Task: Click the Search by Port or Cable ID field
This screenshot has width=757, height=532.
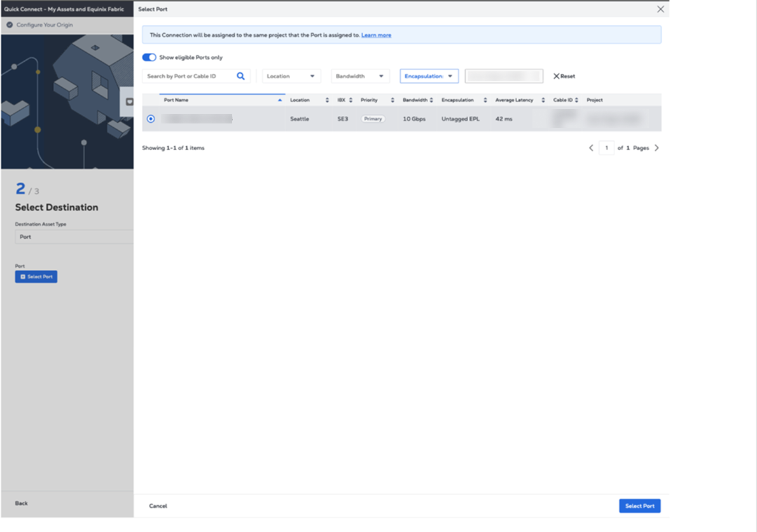Action: coord(190,76)
